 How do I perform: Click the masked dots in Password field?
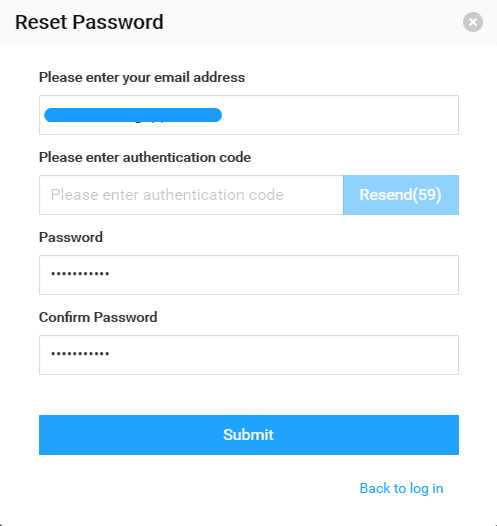80,274
